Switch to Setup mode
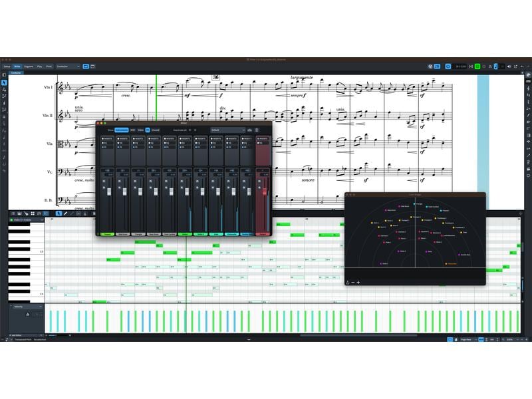Viewport: 532px width, 399px height. pos(7,66)
